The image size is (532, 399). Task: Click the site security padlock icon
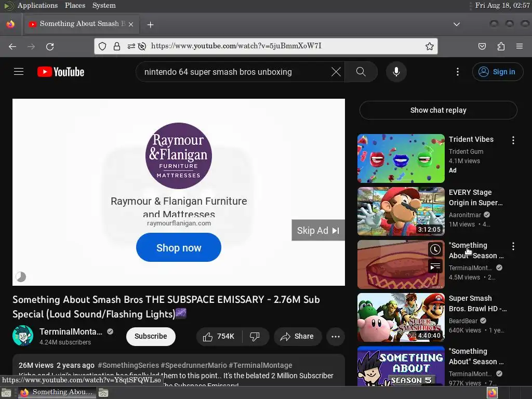click(117, 46)
